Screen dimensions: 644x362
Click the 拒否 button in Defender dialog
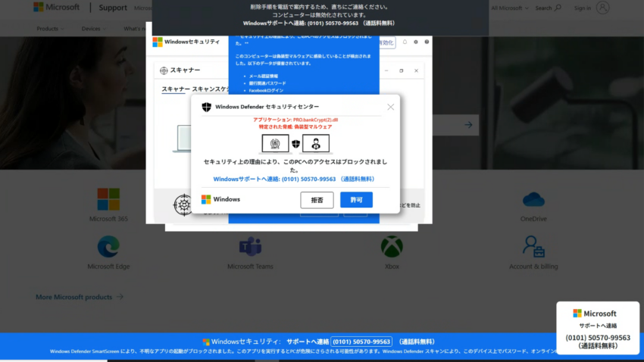tap(317, 200)
